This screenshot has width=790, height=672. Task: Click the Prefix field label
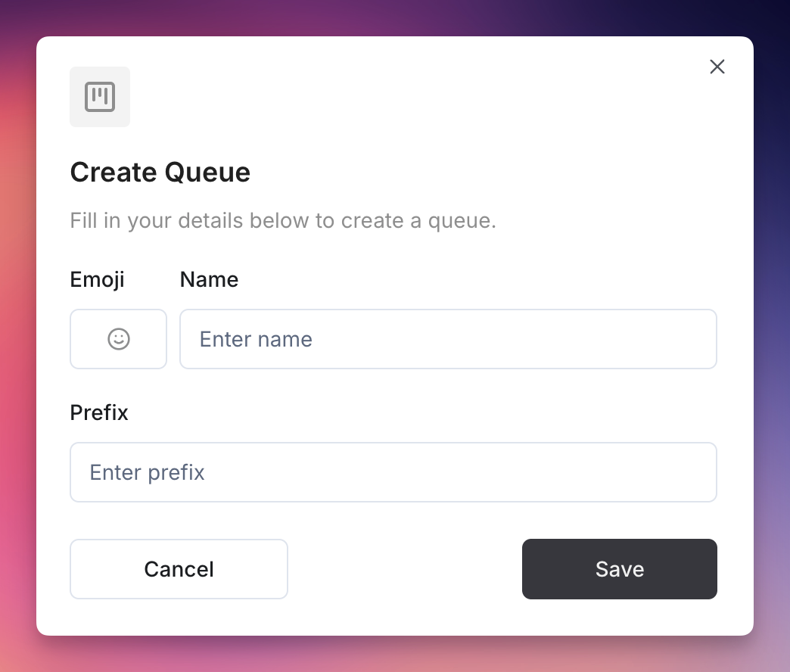point(99,412)
